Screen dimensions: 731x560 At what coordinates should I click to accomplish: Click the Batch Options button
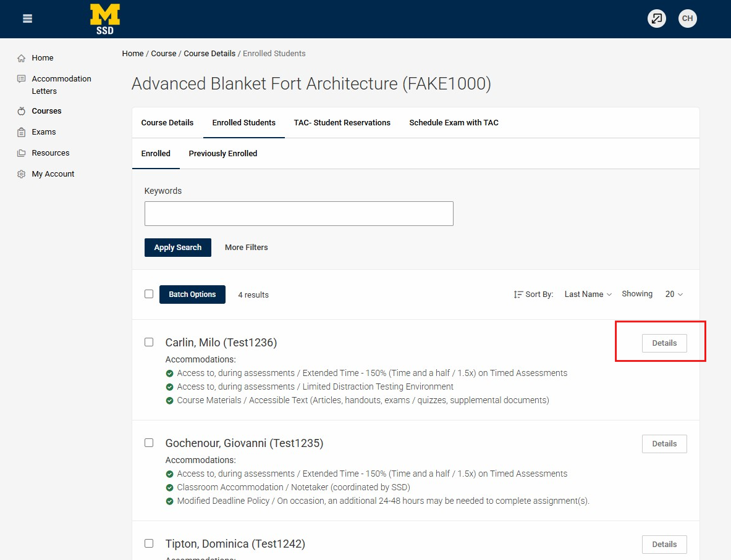tap(192, 295)
